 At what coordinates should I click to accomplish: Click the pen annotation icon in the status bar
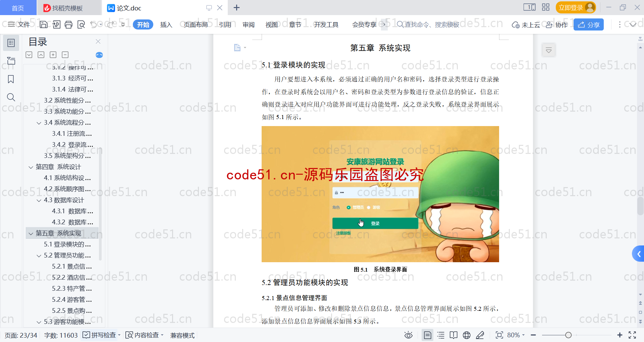coord(480,335)
